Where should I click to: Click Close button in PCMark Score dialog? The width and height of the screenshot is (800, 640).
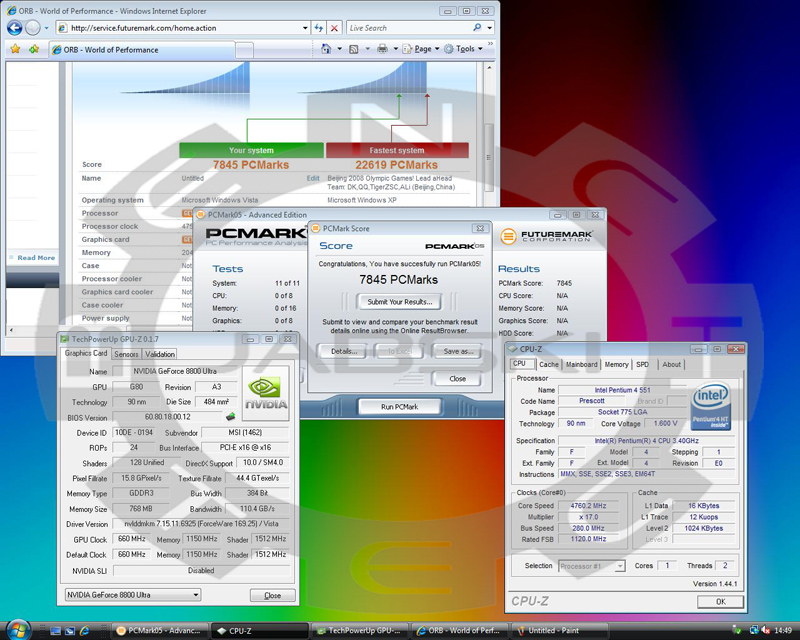pyautogui.click(x=457, y=379)
